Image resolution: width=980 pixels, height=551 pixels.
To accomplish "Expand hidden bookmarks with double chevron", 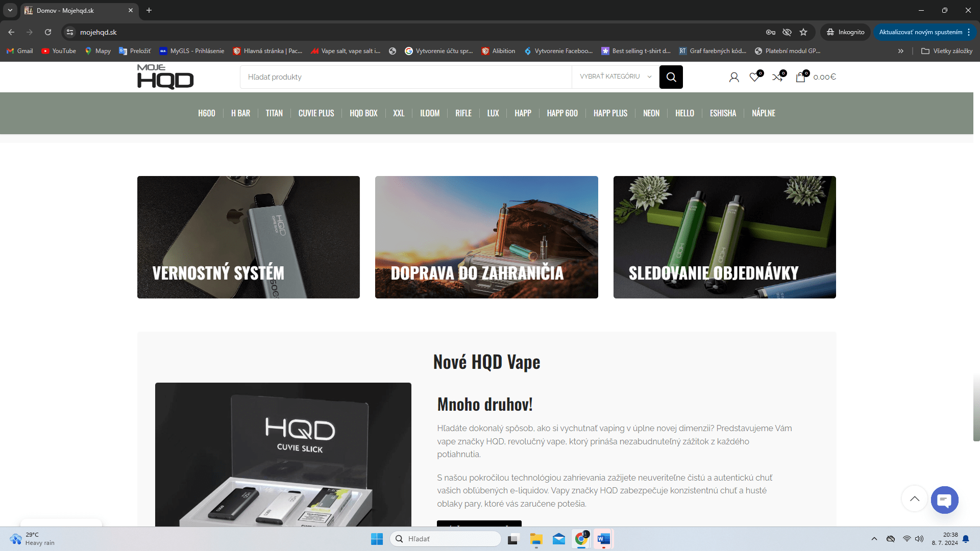I will click(x=901, y=51).
